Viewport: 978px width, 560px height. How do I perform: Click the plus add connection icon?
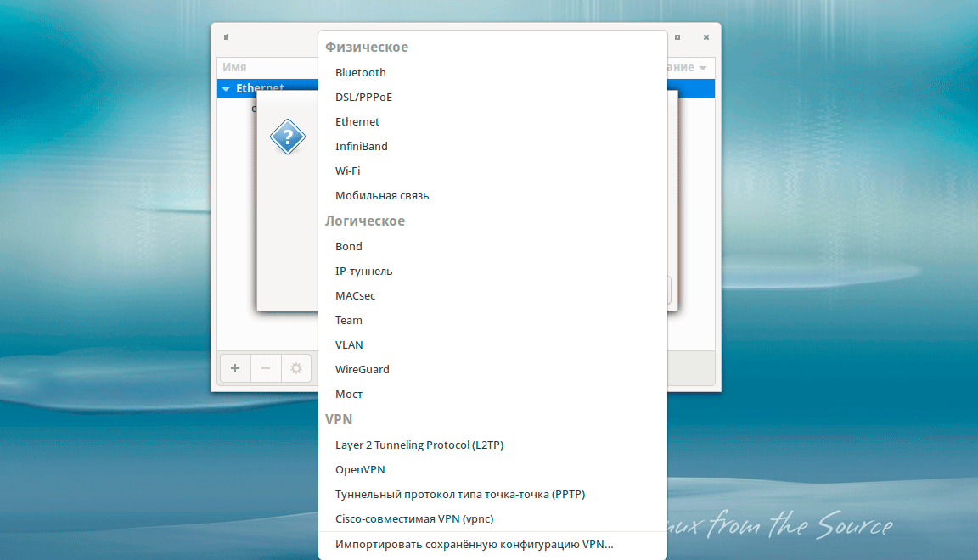coord(235,368)
